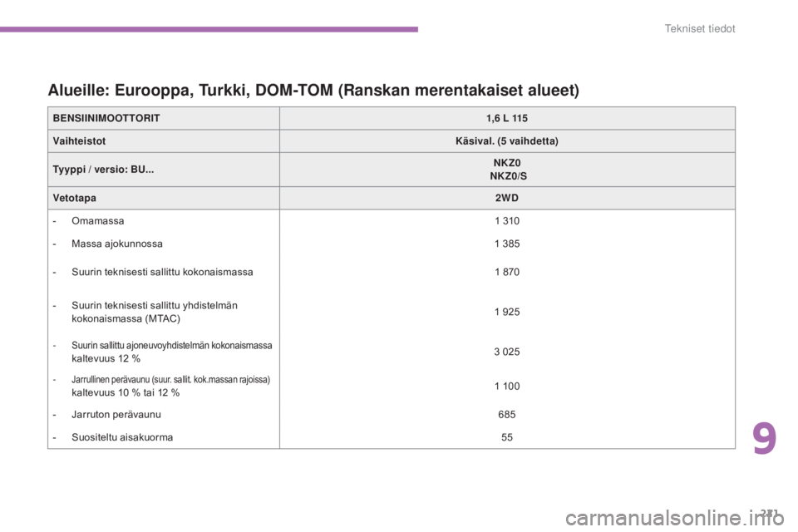
Task: Select 'Tyyppi / versio: BU...' label
Action: coord(103,170)
